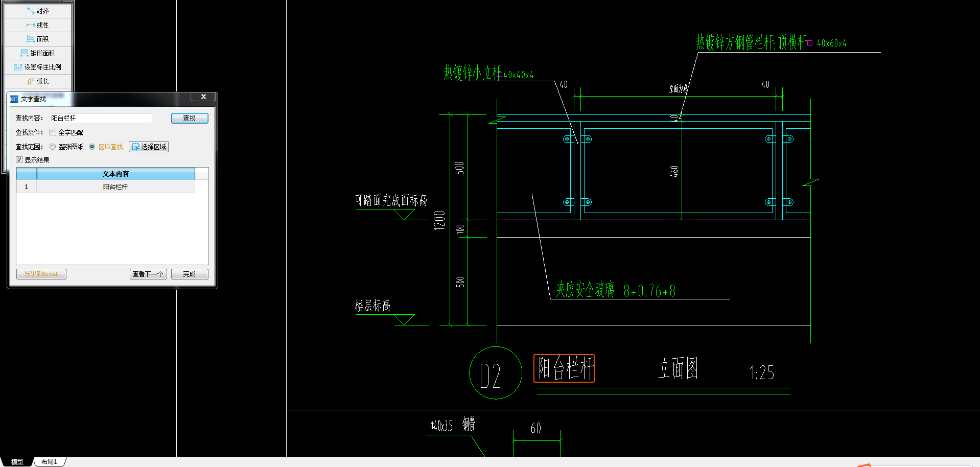980x467 pixels.
Task: Choose the 矩形面积 rectangle area tool
Action: tap(38, 53)
